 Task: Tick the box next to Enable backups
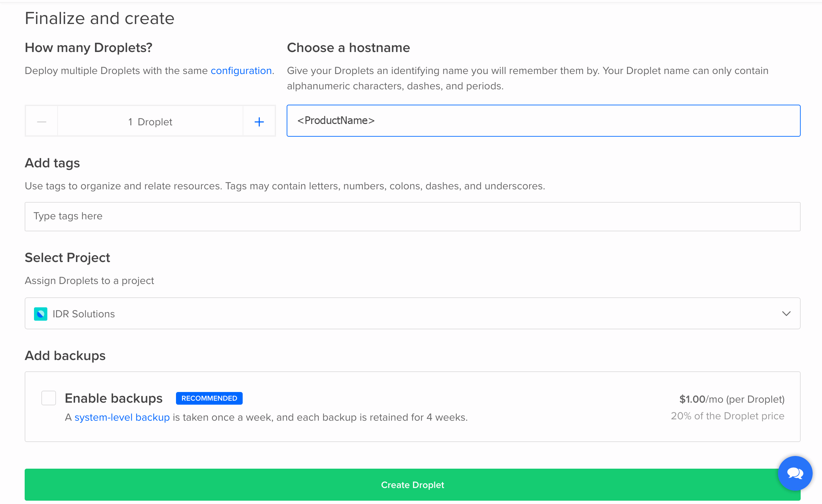coord(48,398)
